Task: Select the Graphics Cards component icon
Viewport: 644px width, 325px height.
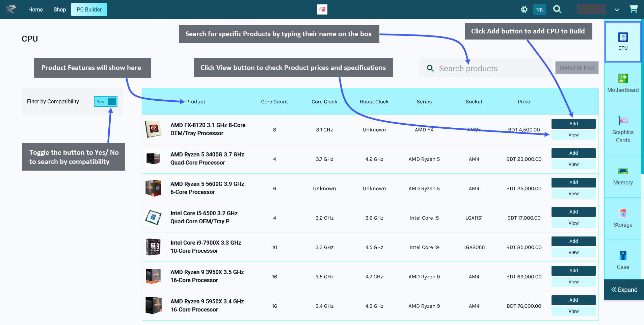Action: click(623, 121)
